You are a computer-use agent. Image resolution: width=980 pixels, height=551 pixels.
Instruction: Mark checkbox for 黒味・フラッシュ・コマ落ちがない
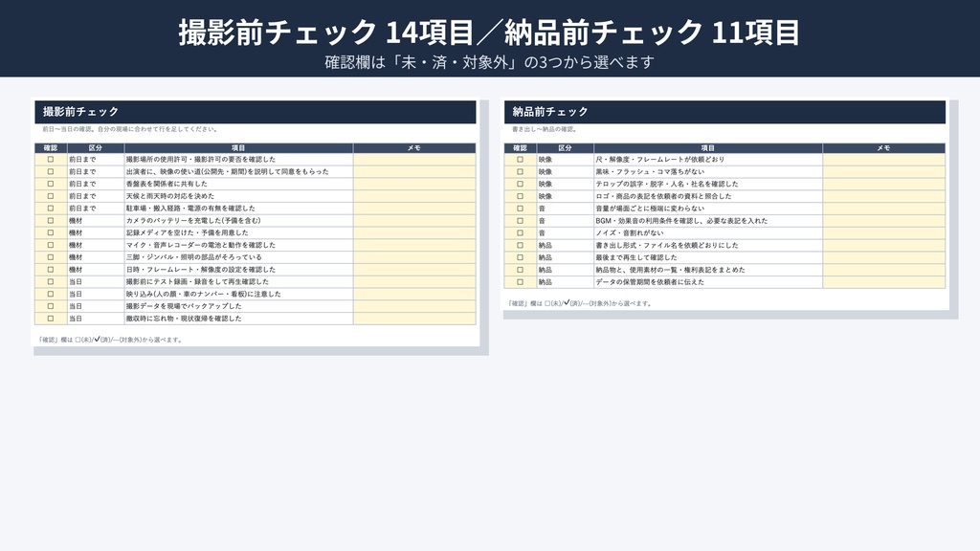pyautogui.click(x=520, y=172)
